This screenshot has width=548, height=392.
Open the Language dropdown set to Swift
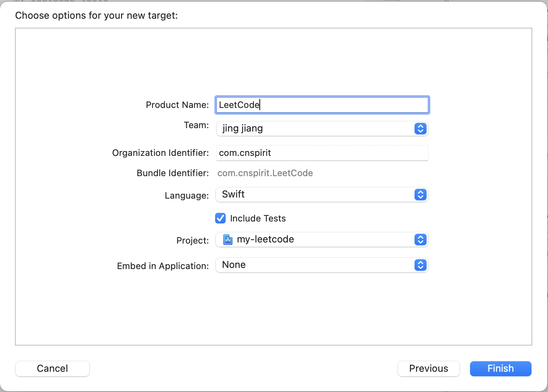tap(322, 195)
